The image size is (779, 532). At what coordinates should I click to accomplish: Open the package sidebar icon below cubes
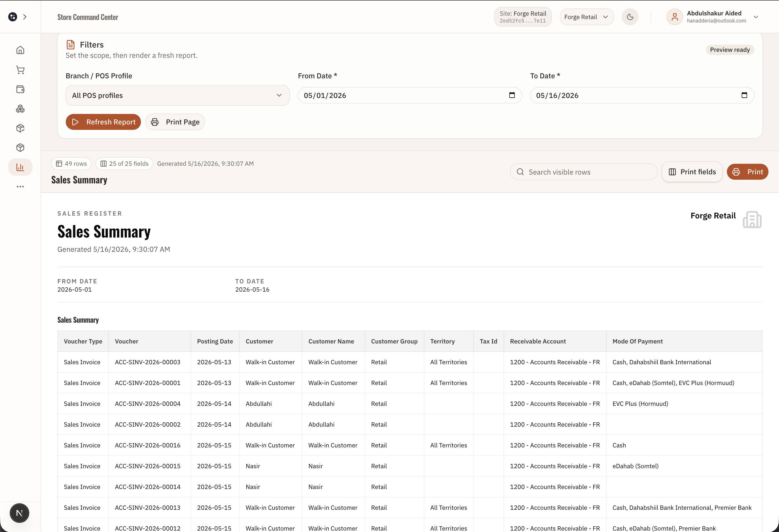20,128
